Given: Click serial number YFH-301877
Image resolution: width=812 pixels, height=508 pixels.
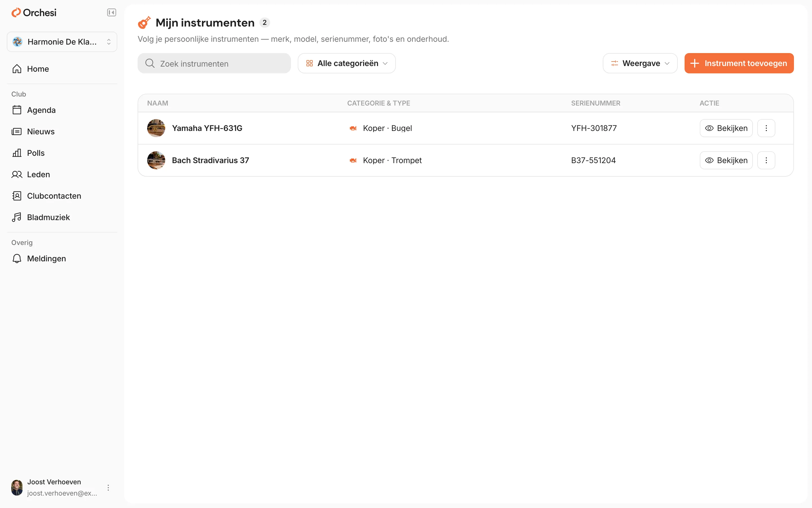Looking at the screenshot, I should click(x=594, y=128).
